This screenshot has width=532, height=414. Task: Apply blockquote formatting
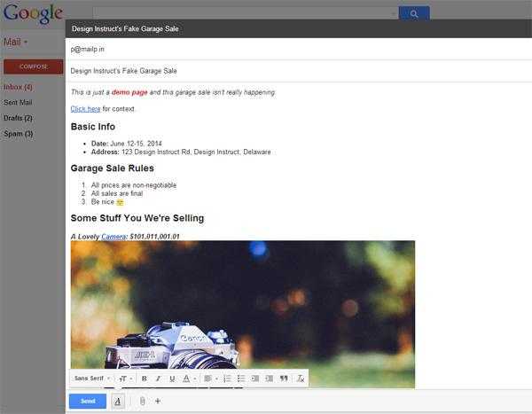point(284,379)
